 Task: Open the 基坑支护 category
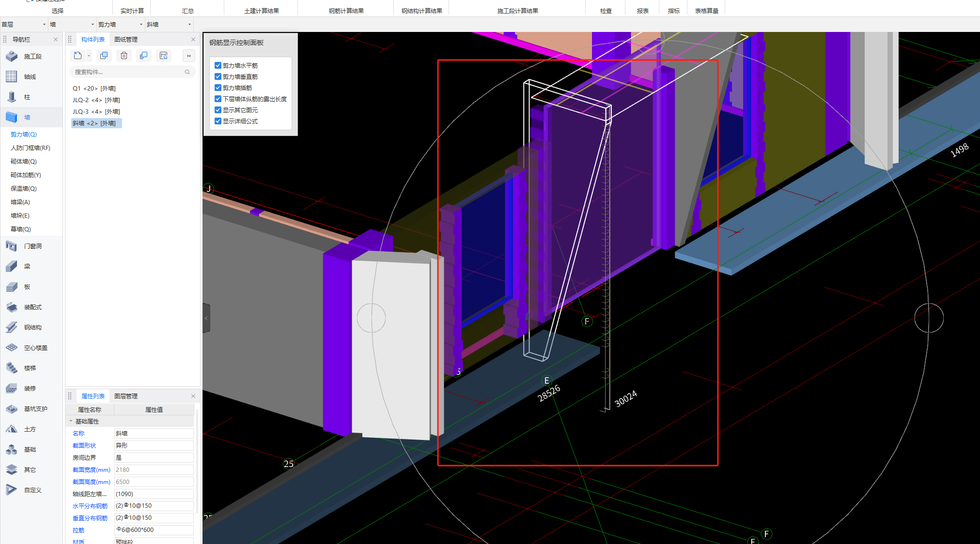click(x=35, y=409)
